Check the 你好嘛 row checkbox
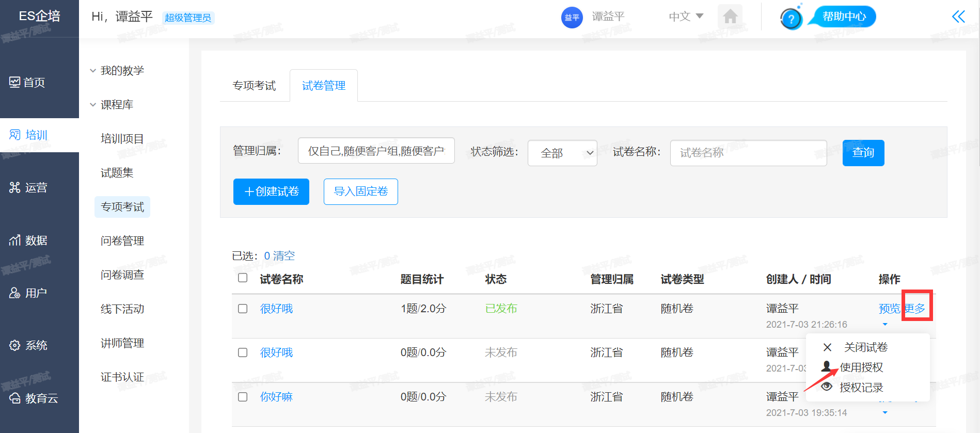 point(243,397)
